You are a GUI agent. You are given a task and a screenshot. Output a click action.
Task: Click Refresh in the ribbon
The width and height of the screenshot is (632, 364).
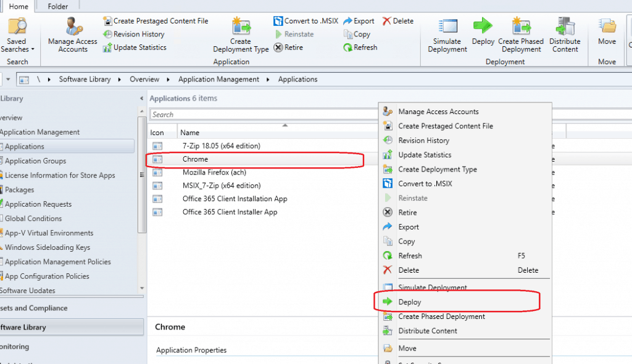tap(360, 48)
